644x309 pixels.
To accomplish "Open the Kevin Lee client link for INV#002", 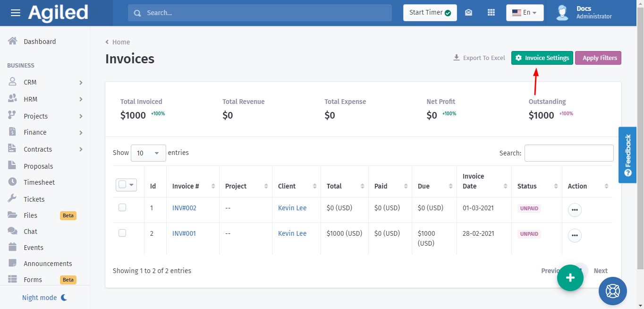I will coord(292,208).
